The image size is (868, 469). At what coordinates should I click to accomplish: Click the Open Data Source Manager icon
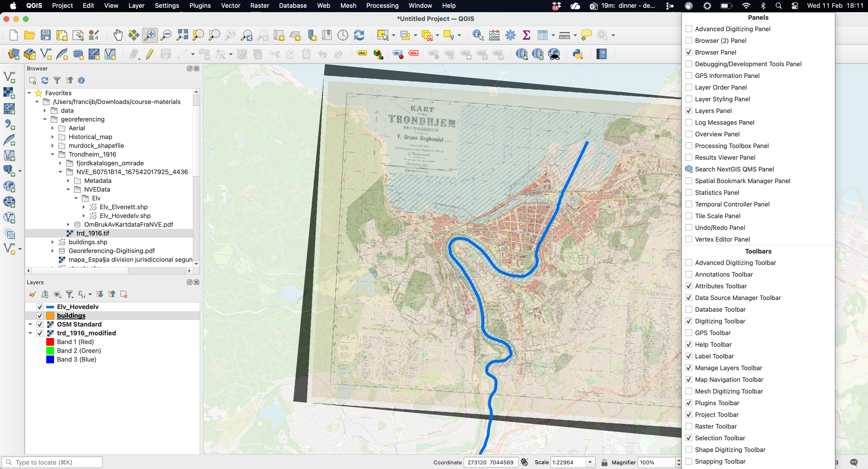[x=13, y=54]
